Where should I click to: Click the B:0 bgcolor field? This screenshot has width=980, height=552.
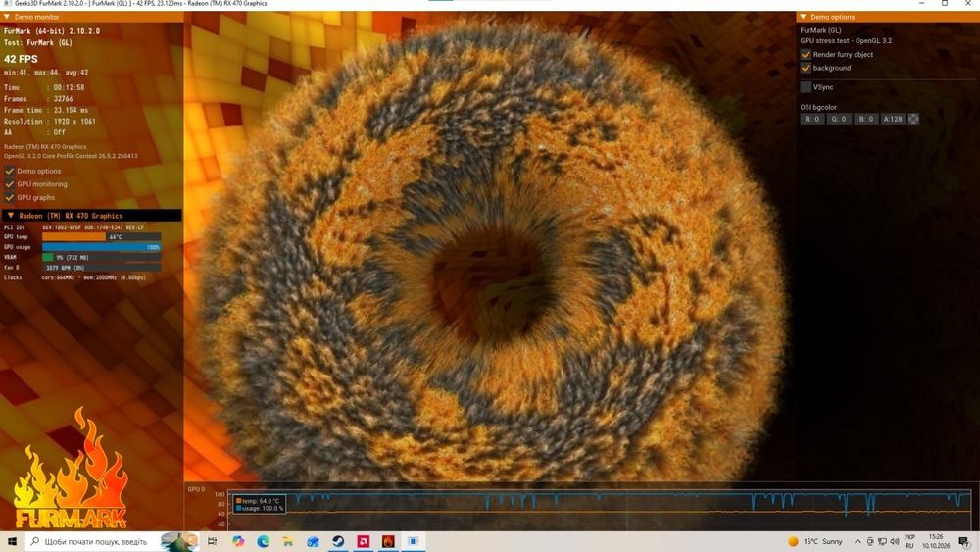coord(865,119)
